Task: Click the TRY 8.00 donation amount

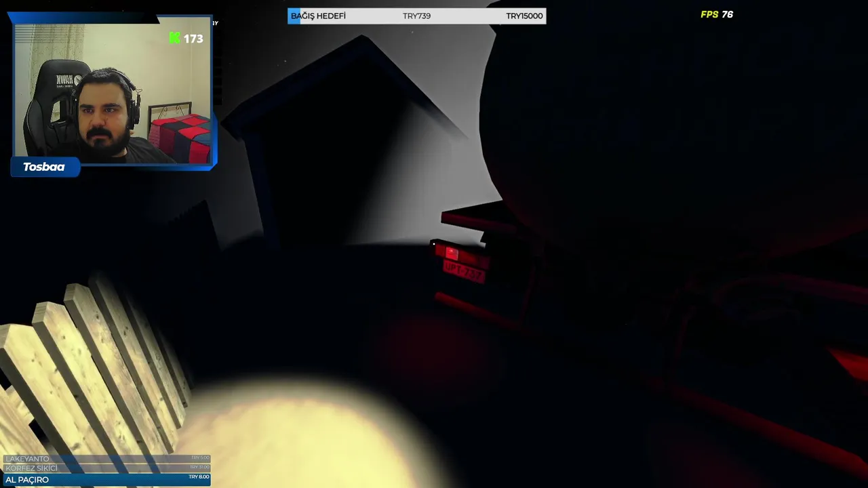Action: click(199, 477)
